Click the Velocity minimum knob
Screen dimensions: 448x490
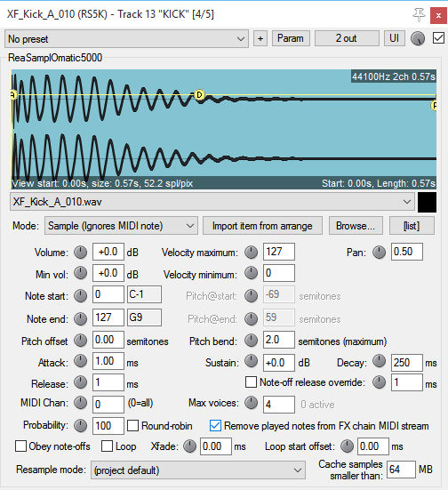click(251, 273)
